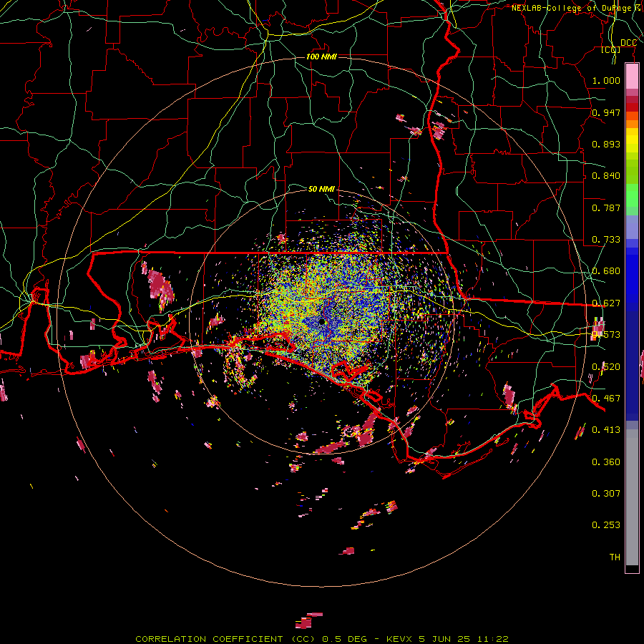Click the 0.413 legend value
Viewport: 644px width, 644px height.
(x=606, y=430)
